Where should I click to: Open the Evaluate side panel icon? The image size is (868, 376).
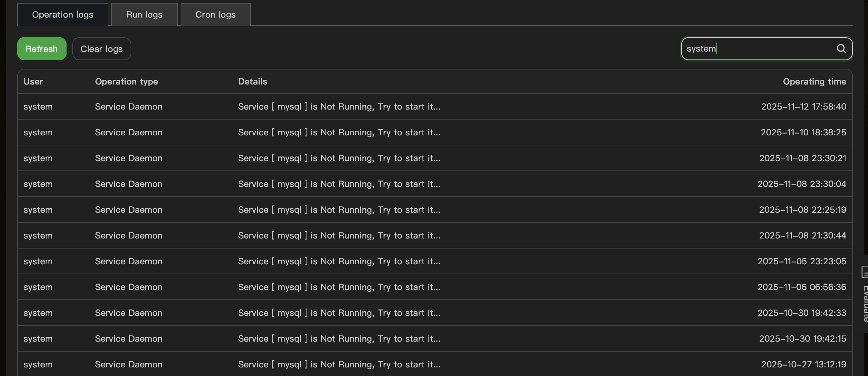(x=865, y=272)
